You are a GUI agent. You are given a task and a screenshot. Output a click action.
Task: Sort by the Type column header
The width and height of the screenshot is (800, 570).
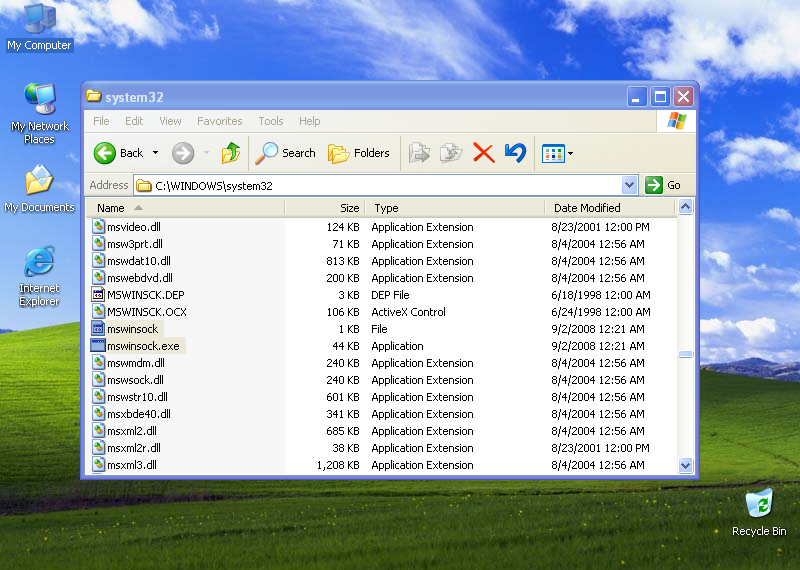click(x=455, y=208)
